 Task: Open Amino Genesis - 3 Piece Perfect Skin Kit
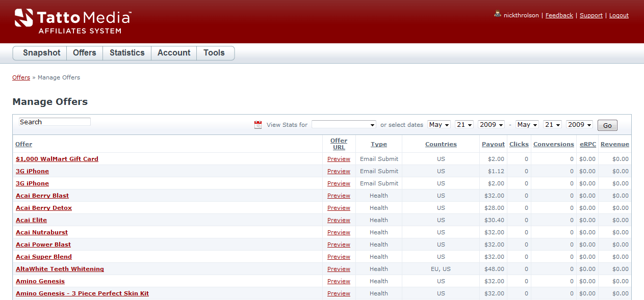coord(82,293)
